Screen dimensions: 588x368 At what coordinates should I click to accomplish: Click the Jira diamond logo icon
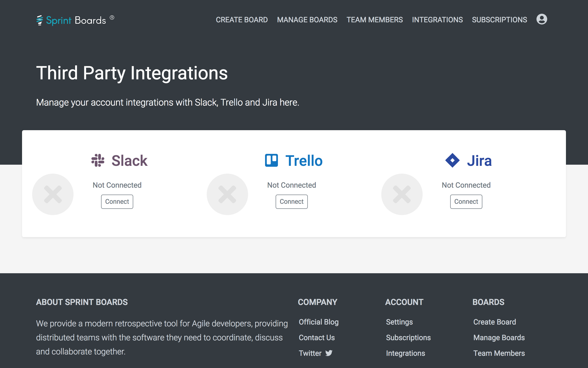click(452, 160)
